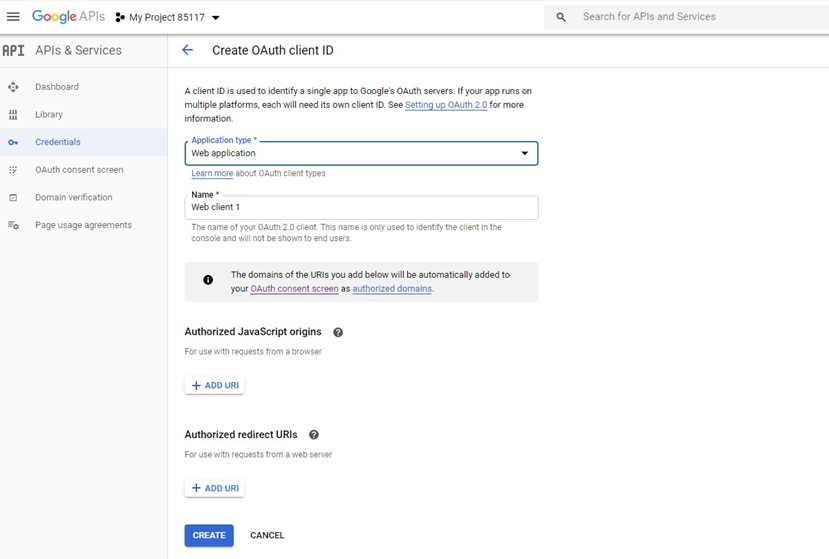Open the Application type dropdown

(x=361, y=153)
